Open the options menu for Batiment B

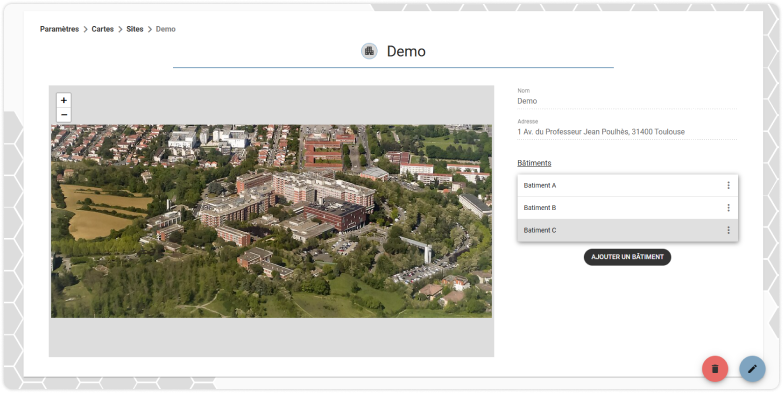click(728, 208)
